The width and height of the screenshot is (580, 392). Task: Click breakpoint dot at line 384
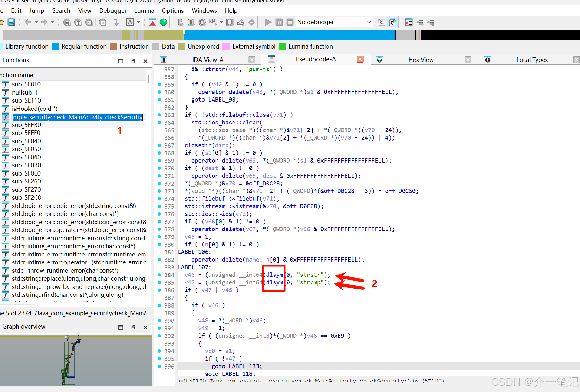[160, 275]
